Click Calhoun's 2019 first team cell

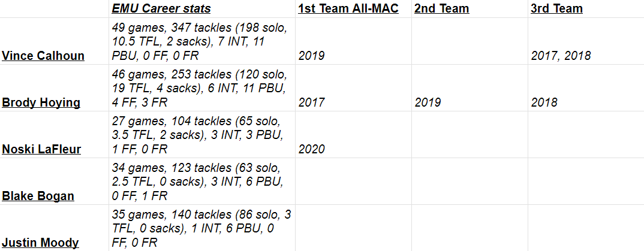pos(312,56)
